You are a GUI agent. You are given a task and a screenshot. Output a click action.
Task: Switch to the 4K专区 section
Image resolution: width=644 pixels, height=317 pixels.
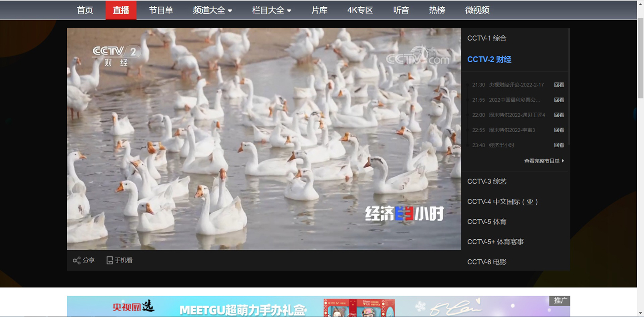pyautogui.click(x=360, y=10)
